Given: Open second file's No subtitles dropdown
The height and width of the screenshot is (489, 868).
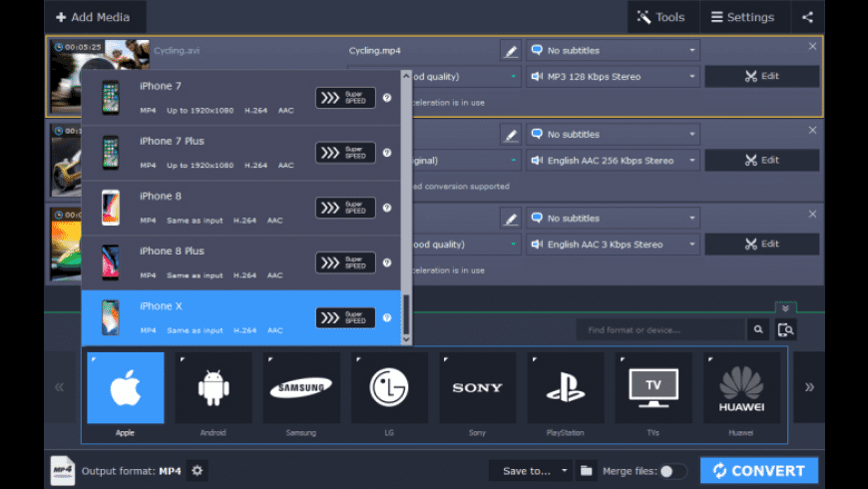Looking at the screenshot, I should [x=613, y=135].
